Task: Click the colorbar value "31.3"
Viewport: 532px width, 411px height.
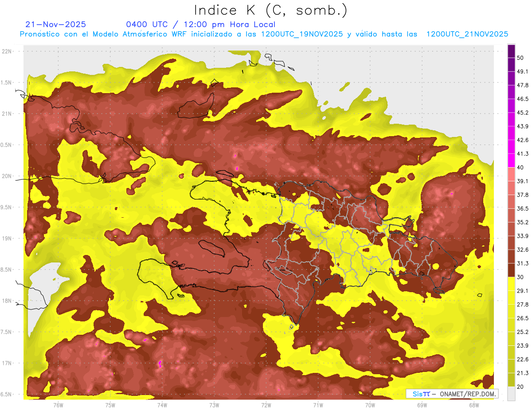Action: pyautogui.click(x=523, y=263)
